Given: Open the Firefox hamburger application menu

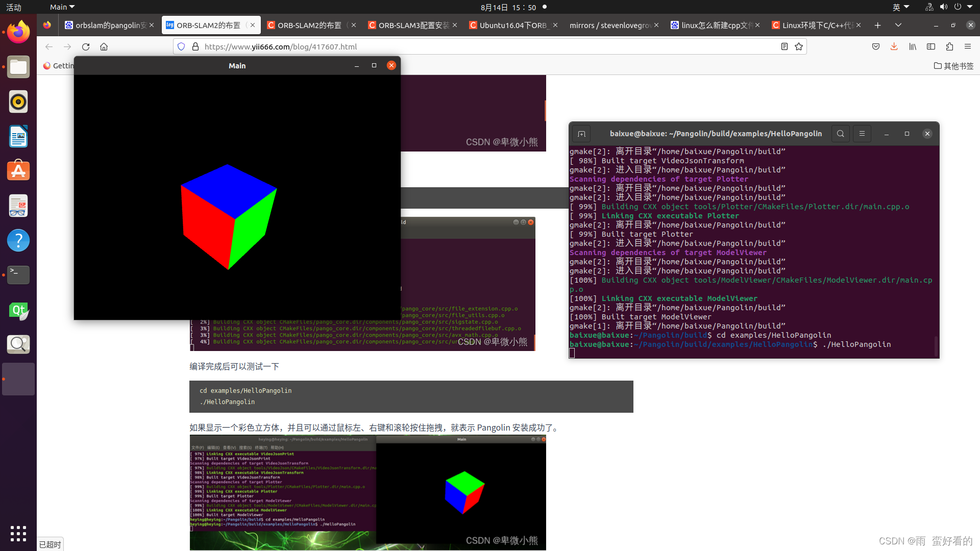Looking at the screenshot, I should 967,46.
